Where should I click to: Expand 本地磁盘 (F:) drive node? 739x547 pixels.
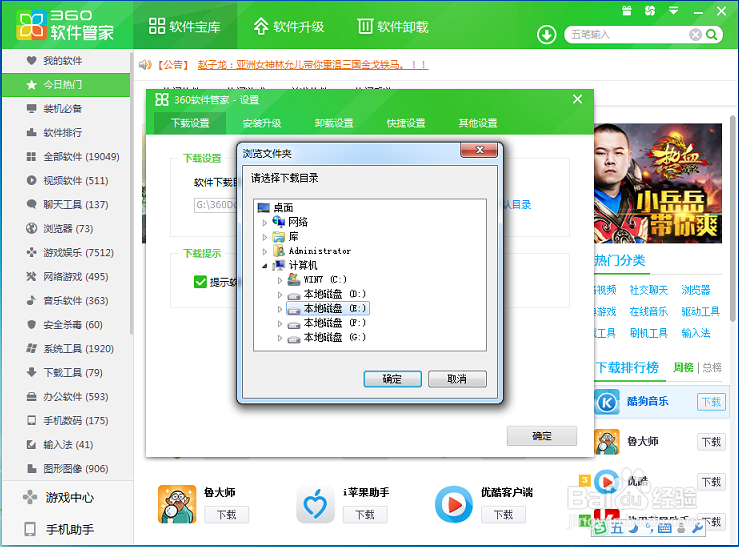pyautogui.click(x=280, y=324)
